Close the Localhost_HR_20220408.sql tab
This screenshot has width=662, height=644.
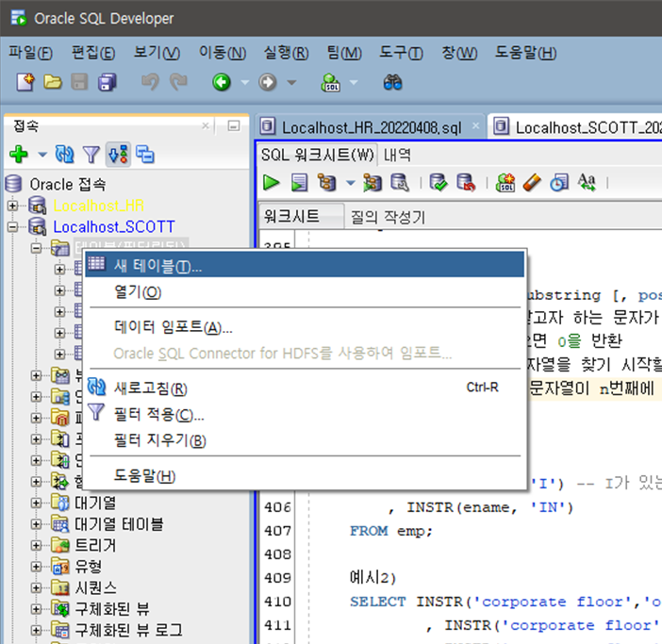(476, 125)
